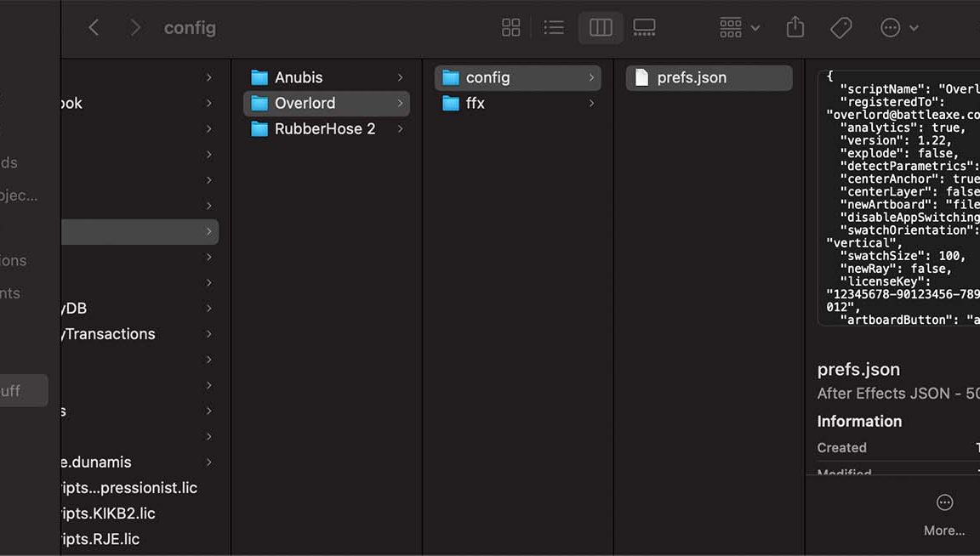Image resolution: width=980 pixels, height=556 pixels.
Task: Open the RubberHose 2 folder
Action: pos(324,129)
